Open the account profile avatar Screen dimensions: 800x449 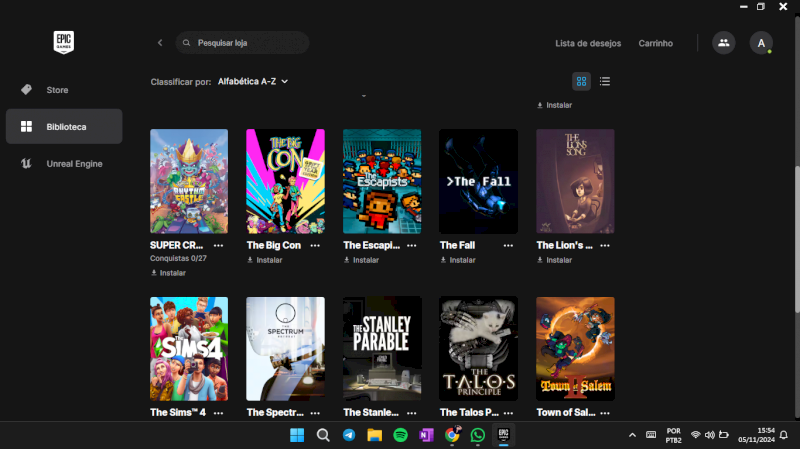click(x=761, y=43)
